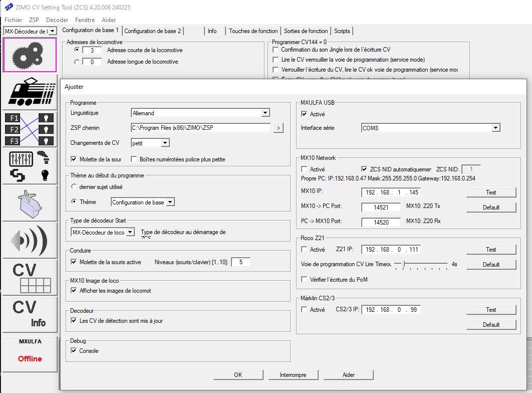This screenshot has width=532, height=393.
Task: Switch to Sorties de fonction tab
Action: [306, 31]
